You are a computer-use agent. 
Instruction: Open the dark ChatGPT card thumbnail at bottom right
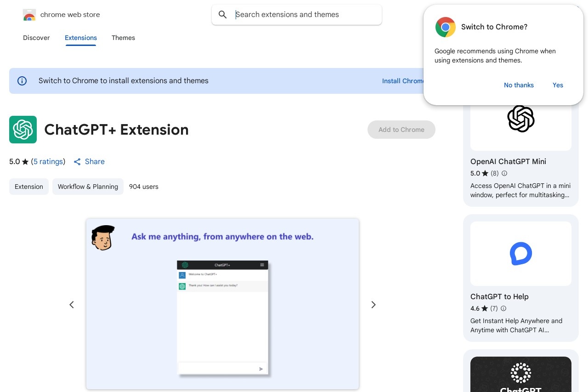(x=521, y=374)
